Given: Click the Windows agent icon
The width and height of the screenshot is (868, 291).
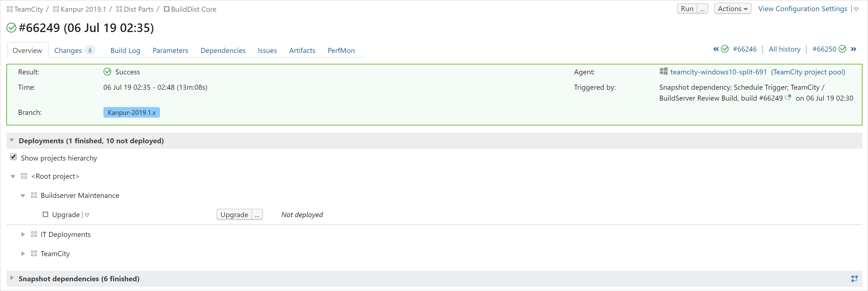Looking at the screenshot, I should pos(663,71).
